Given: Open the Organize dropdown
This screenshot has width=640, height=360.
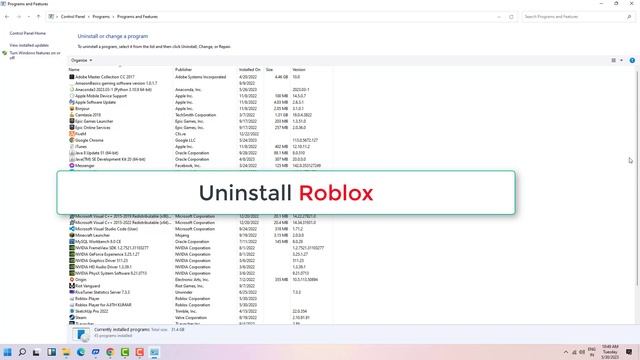Looking at the screenshot, I should 81,60.
